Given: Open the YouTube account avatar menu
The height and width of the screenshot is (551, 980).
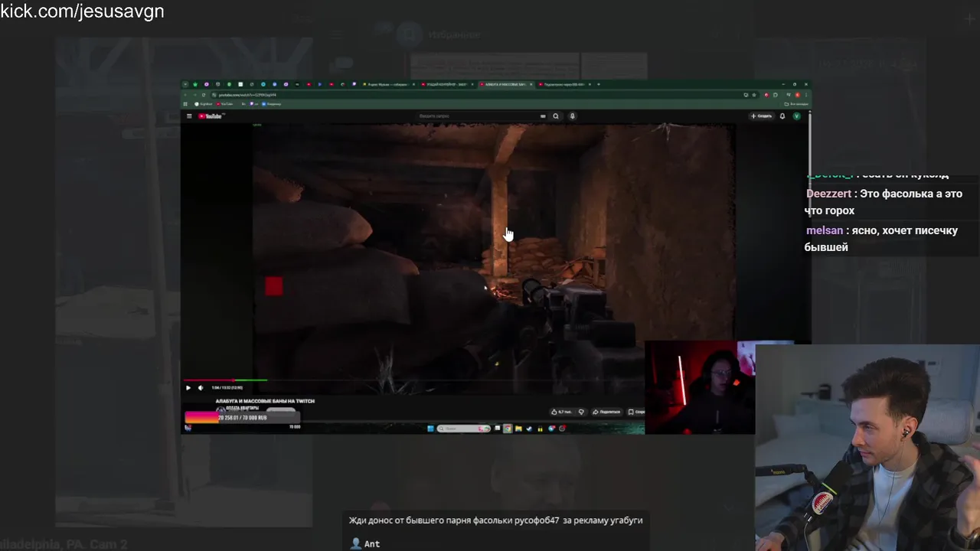Looking at the screenshot, I should pos(796,116).
